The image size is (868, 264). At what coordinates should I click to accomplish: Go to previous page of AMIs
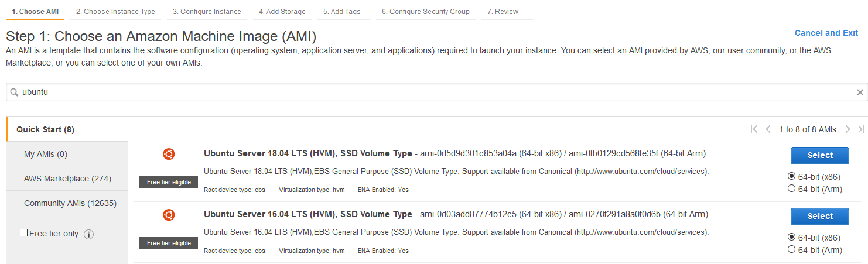pyautogui.click(x=768, y=129)
